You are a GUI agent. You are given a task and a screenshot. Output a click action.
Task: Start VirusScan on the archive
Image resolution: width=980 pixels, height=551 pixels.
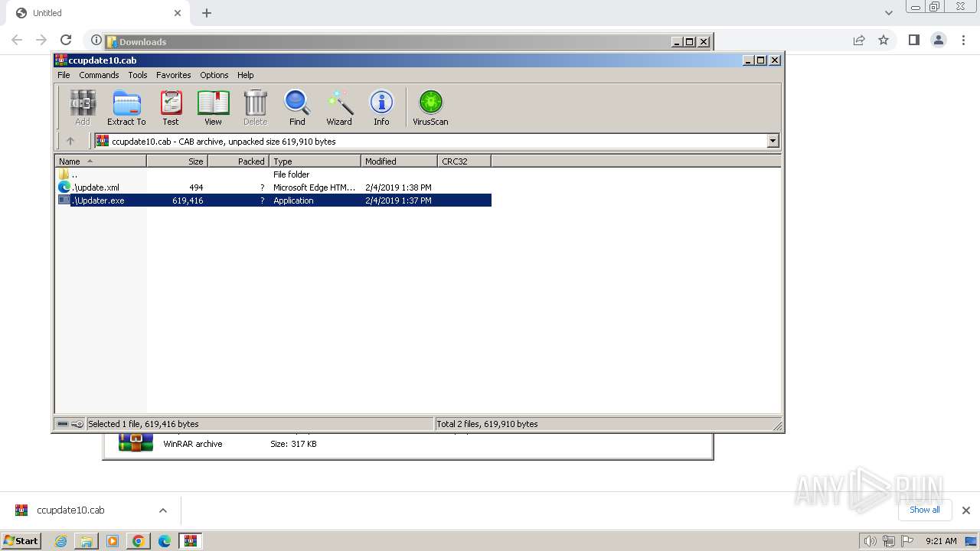(430, 107)
